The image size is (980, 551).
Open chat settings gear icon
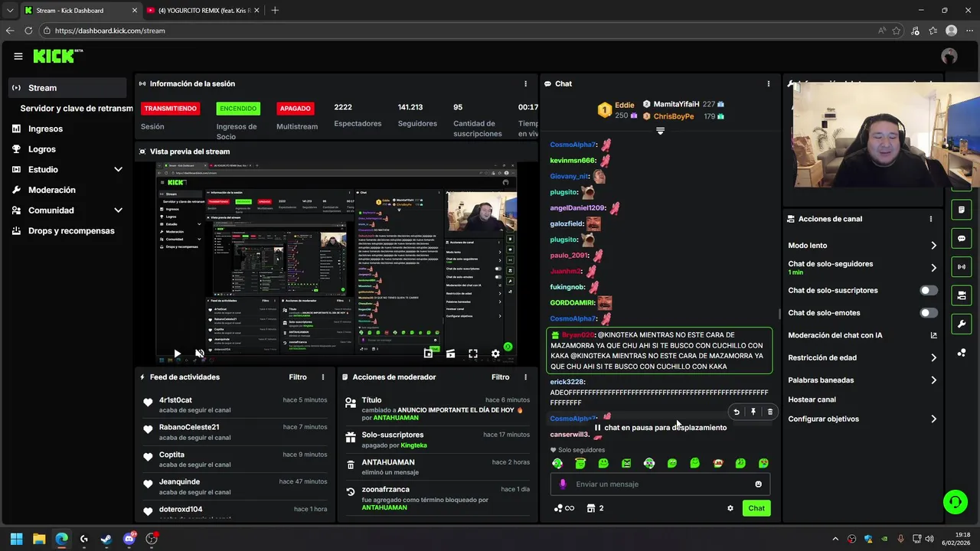(730, 508)
